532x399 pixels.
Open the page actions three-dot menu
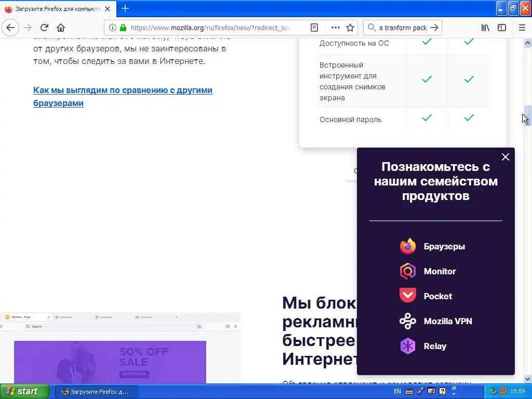(x=335, y=28)
